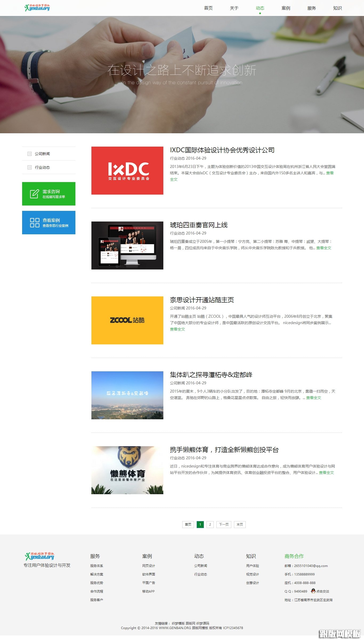This screenshot has width=364, height=640.
Task: Click the list icon beside 公司新闻
Action: pyautogui.click(x=30, y=154)
